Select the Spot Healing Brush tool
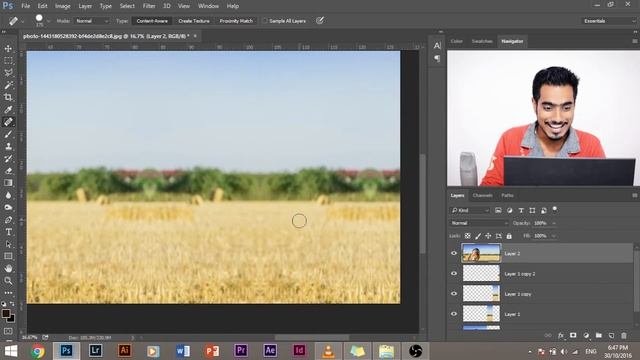Viewport: 640px width, 360px height. (x=8, y=122)
